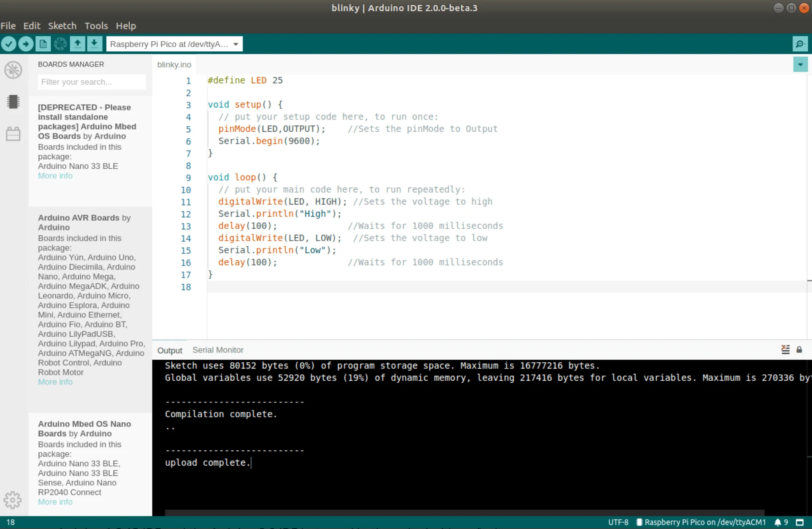The image size is (812, 529).
Task: Switch to the Output tab
Action: [170, 350]
